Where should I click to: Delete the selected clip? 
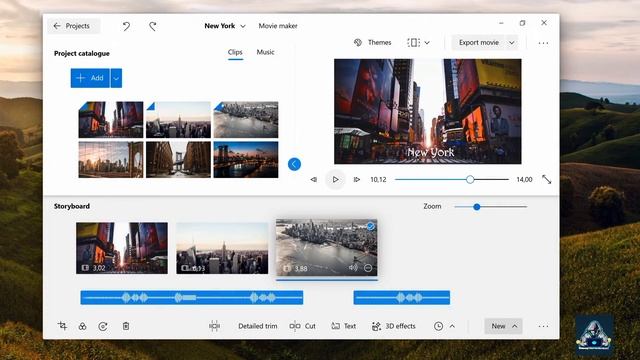coord(126,326)
